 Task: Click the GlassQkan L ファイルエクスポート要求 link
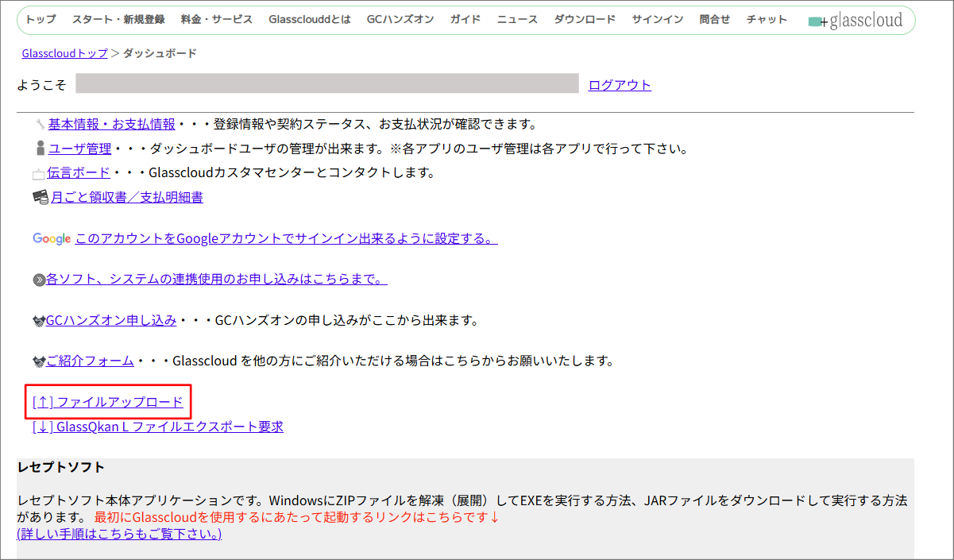pos(157,427)
